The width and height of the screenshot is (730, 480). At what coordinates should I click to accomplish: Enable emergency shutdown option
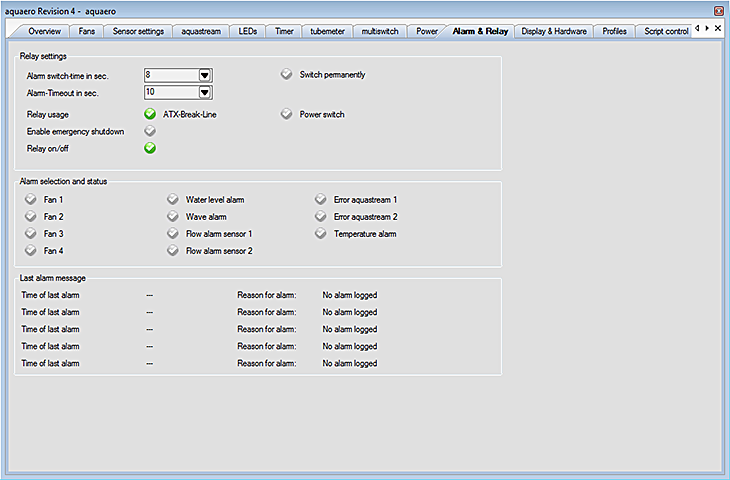150,131
